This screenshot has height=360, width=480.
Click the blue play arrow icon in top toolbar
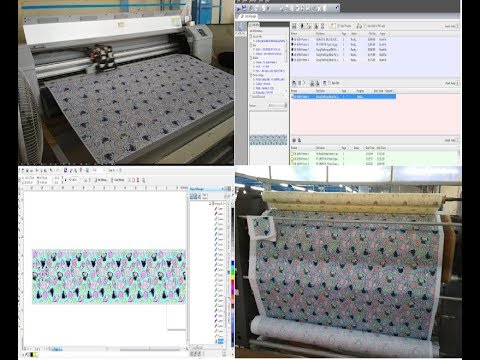coord(239,8)
